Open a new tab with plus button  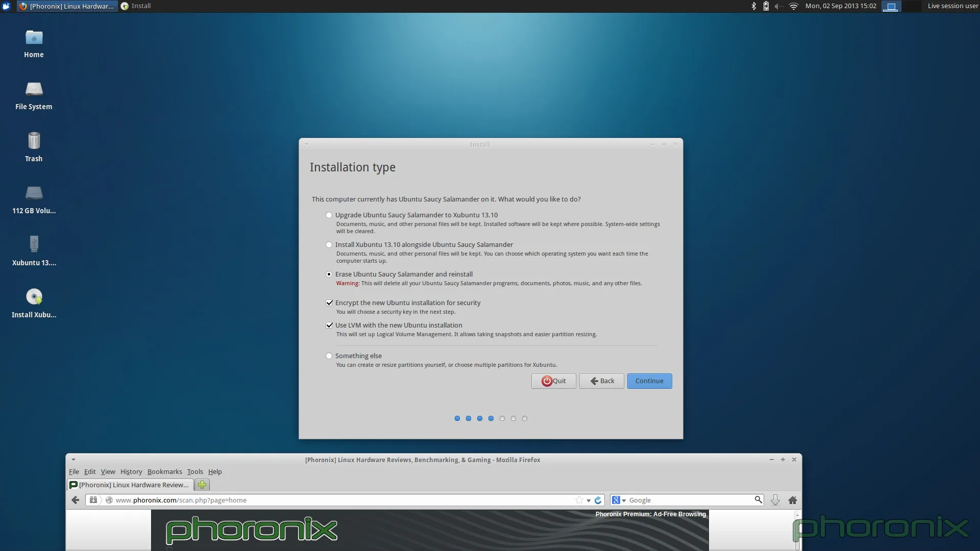[202, 485]
